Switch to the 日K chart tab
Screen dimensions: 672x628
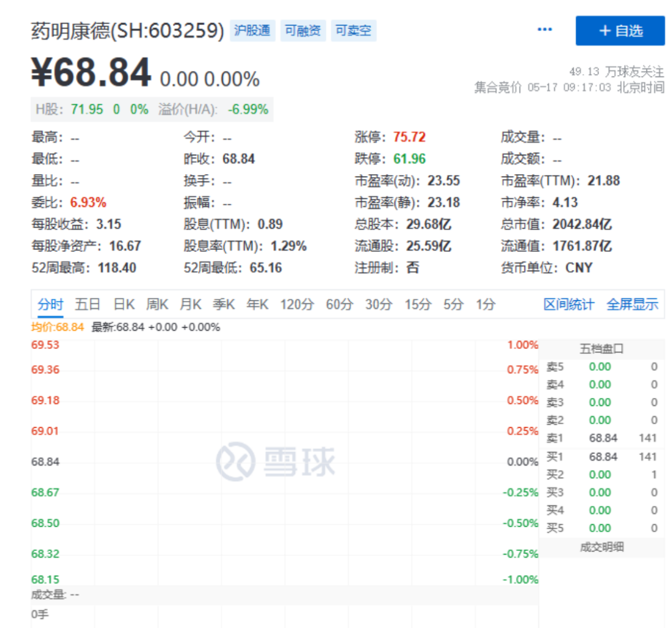(124, 305)
